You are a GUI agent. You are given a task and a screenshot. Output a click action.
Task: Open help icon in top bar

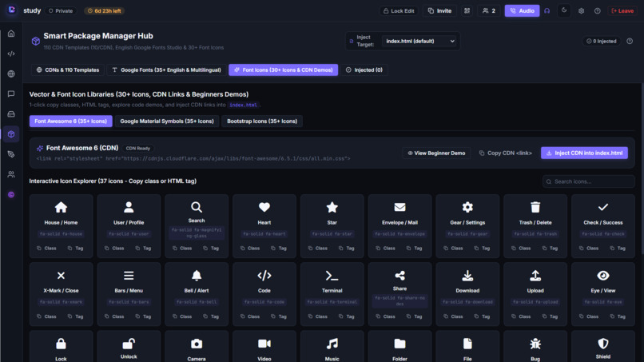coord(598,10)
